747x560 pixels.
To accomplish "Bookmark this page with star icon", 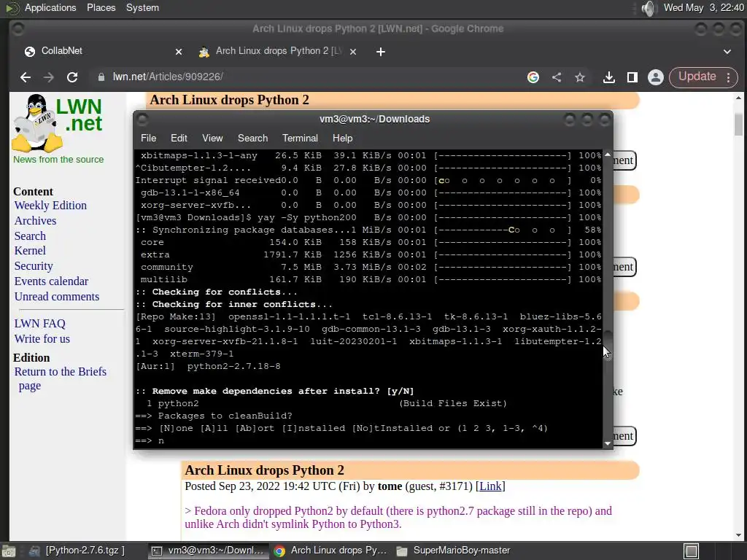I will tap(579, 77).
